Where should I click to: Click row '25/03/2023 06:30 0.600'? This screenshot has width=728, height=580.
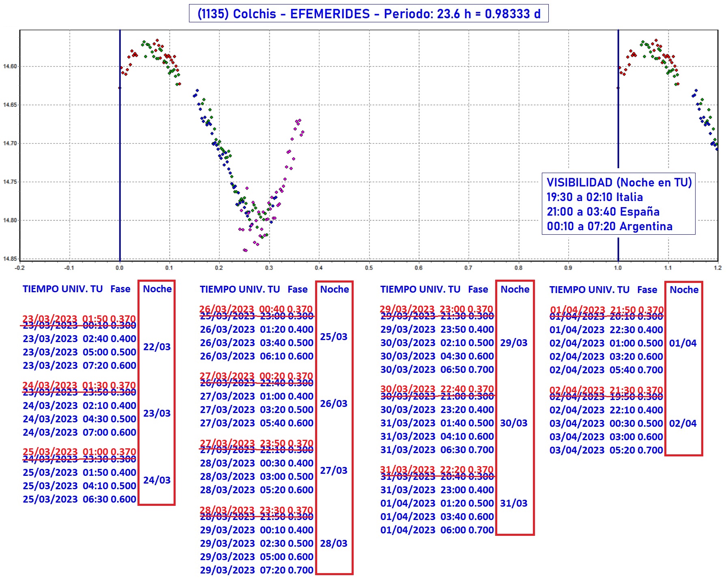click(79, 499)
